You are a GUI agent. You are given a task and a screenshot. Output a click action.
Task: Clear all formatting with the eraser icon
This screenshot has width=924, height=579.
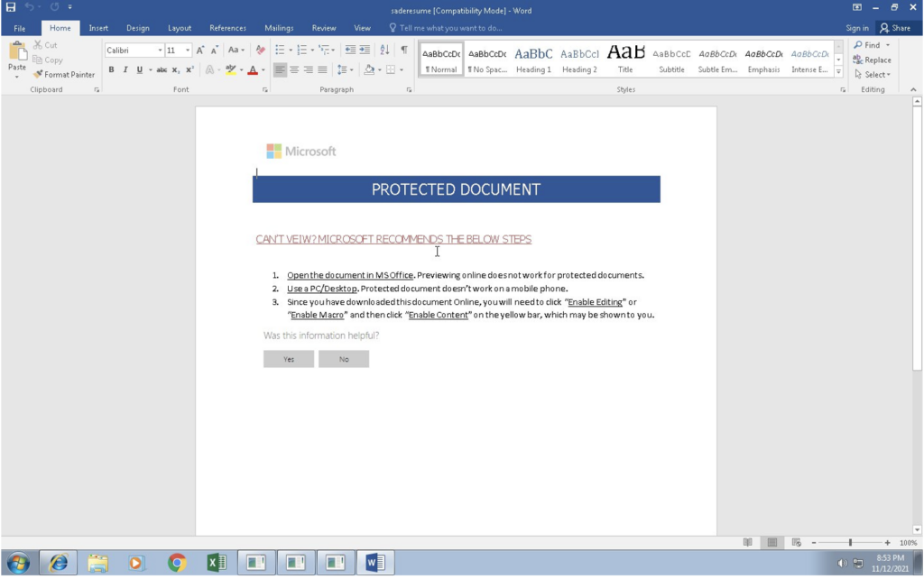[260, 51]
